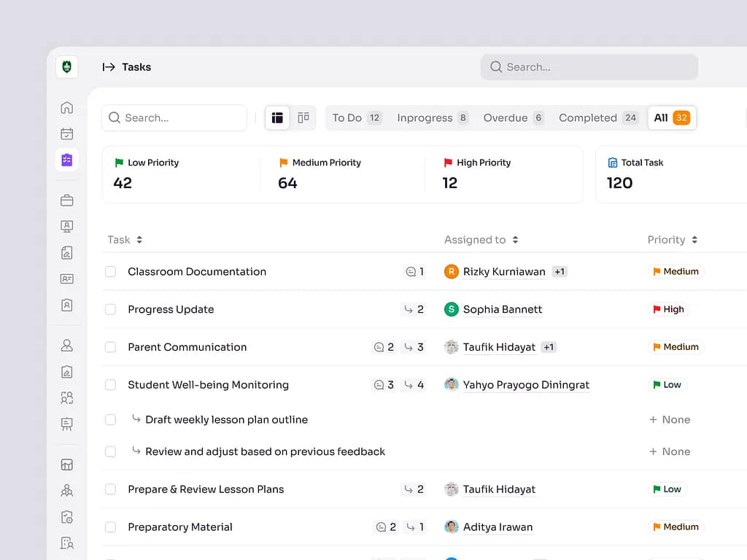Open the presentation screen icon in sidebar
Screen dimensions: 747x560
66,226
